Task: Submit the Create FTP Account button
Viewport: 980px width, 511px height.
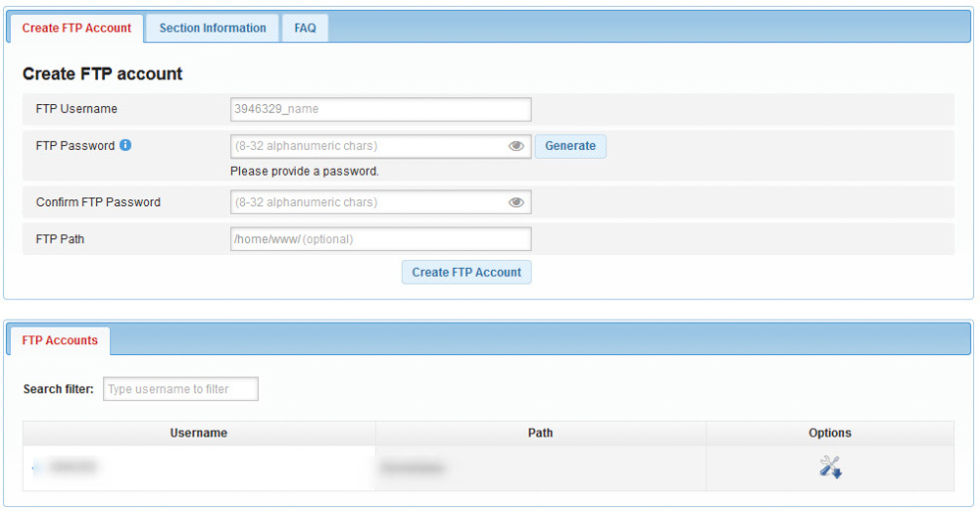Action: pos(466,272)
